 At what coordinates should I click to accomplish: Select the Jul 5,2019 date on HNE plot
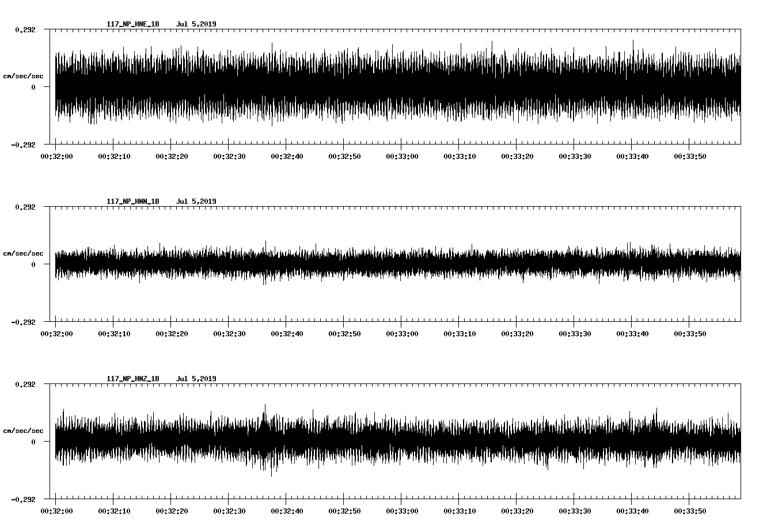pyautogui.click(x=196, y=24)
